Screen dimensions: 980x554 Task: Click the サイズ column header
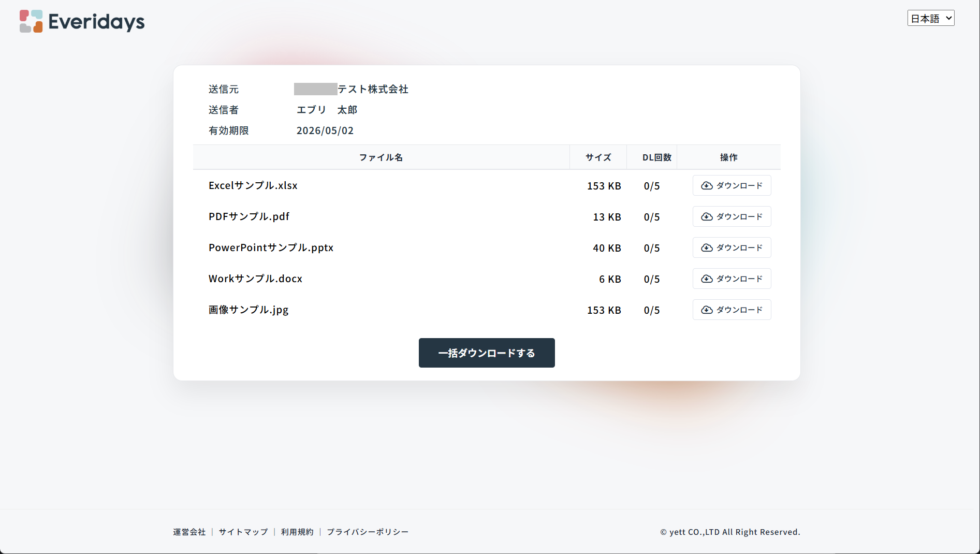[598, 157]
